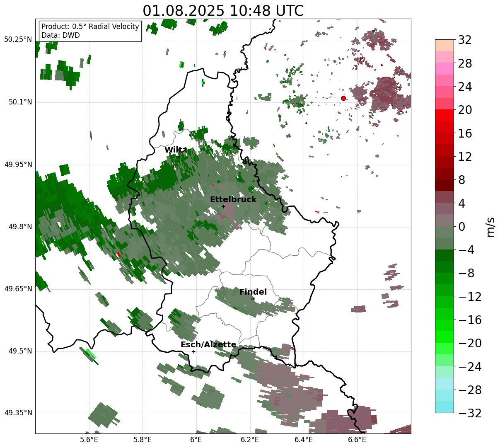Select the bright red segment below 20
The image size is (500, 448).
444,115
